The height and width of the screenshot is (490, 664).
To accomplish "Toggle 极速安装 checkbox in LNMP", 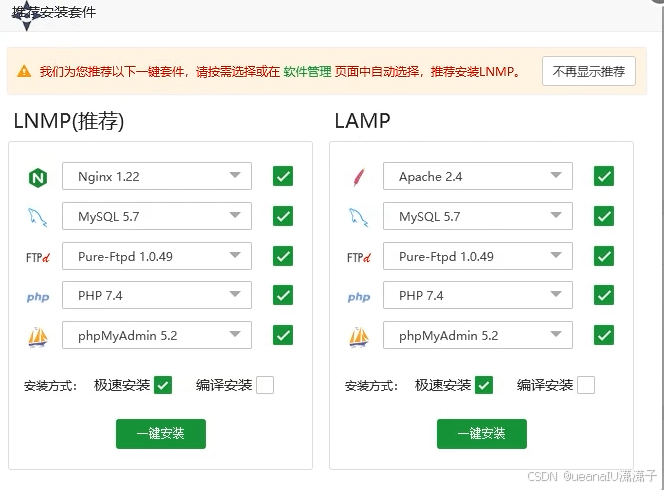I will pos(163,385).
